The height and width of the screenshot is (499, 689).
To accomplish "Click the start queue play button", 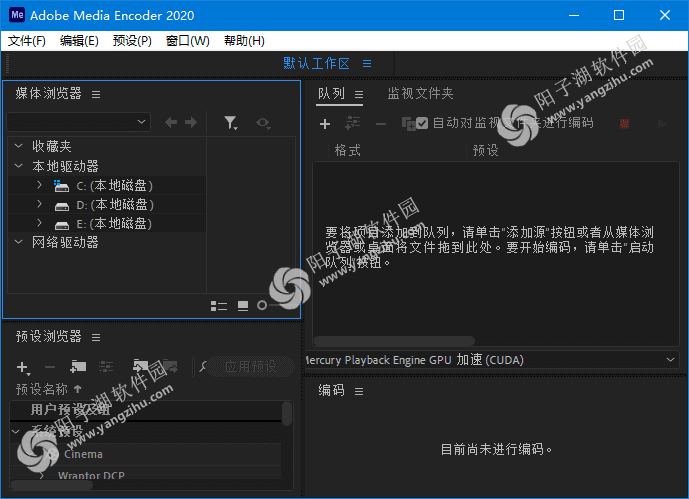I will (x=662, y=124).
